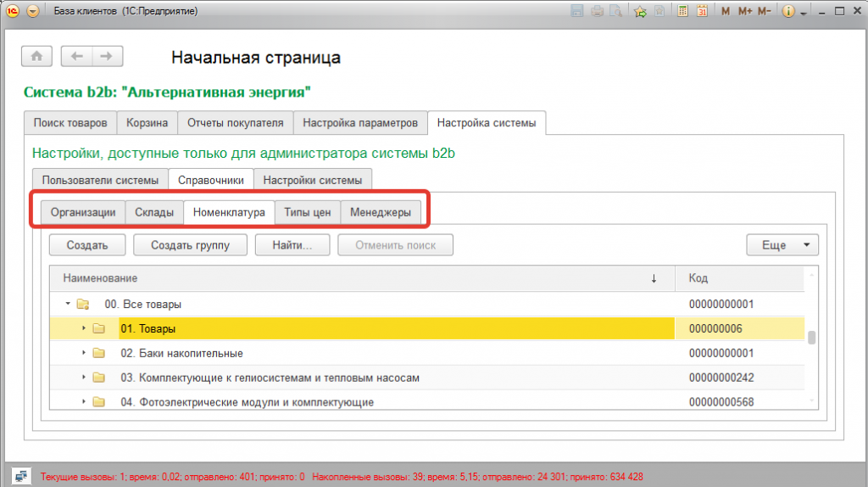This screenshot has height=487, width=868.
Task: Open the favorites list page-star icon
Action: tap(659, 10)
